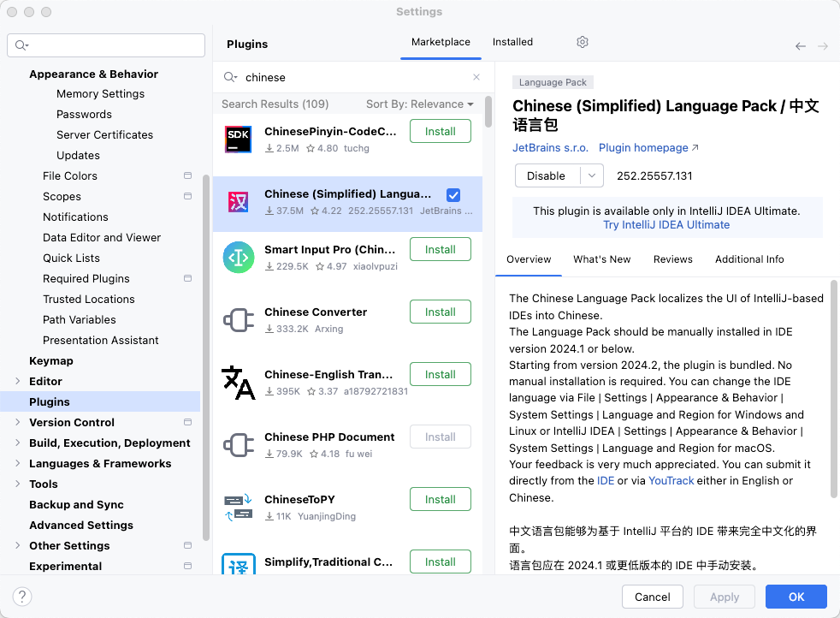Open the Additional Info tab
840x618 pixels.
(x=749, y=259)
